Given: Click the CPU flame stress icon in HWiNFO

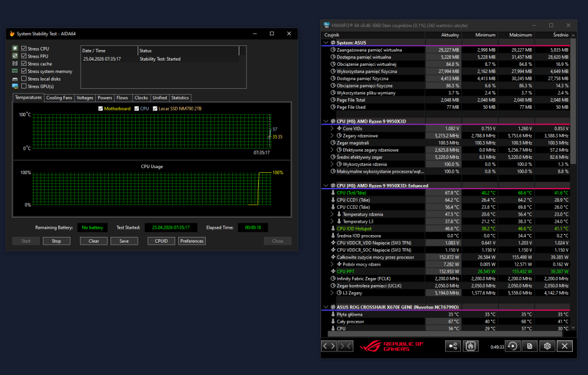Looking at the screenshot, I should pos(470,346).
